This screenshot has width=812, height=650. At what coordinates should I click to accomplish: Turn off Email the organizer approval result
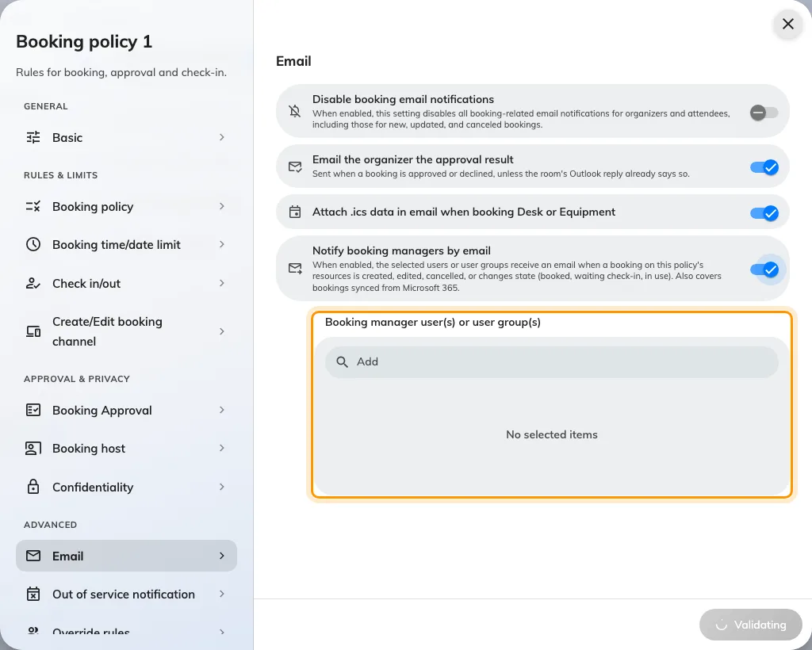tap(764, 167)
